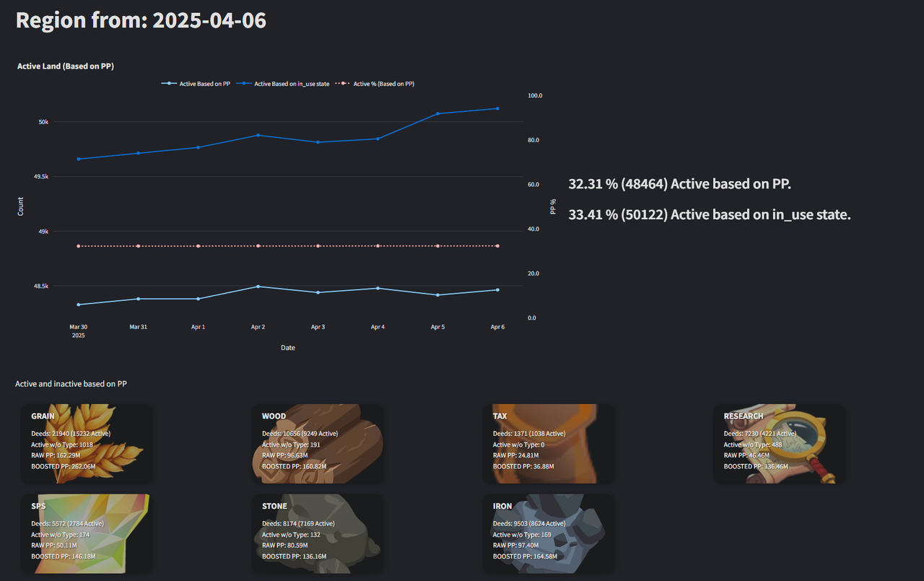Screen dimensions: 924x581
Task: Click 'Deeds: 5572 (2784 Active)' on SPS card
Action: click(x=67, y=524)
